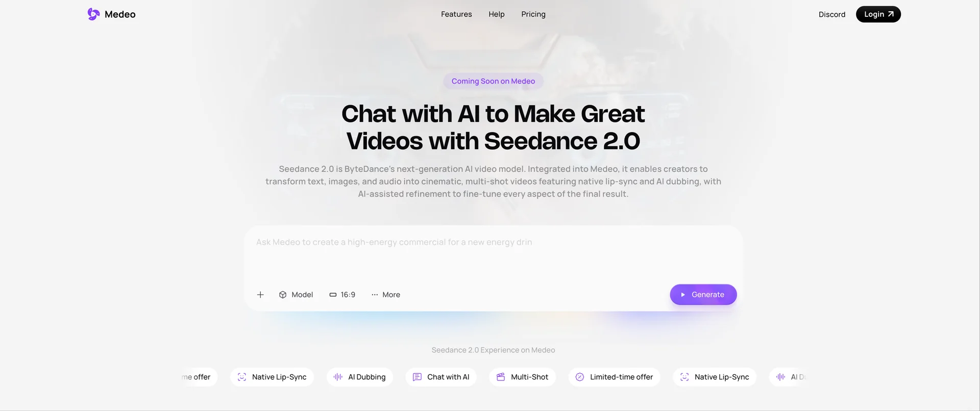Go to the Pricing page
Viewport: 980px width, 411px height.
coord(533,14)
